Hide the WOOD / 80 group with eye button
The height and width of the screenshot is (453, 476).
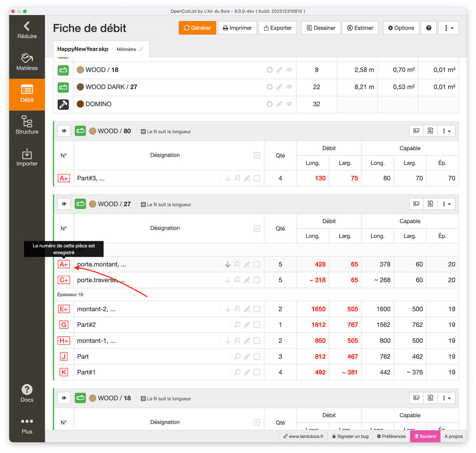[64, 131]
